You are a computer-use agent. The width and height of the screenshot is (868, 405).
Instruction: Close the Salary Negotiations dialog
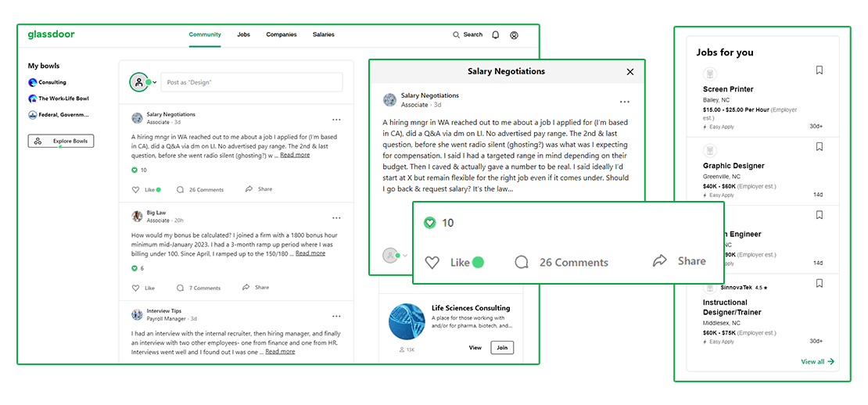pos(630,72)
